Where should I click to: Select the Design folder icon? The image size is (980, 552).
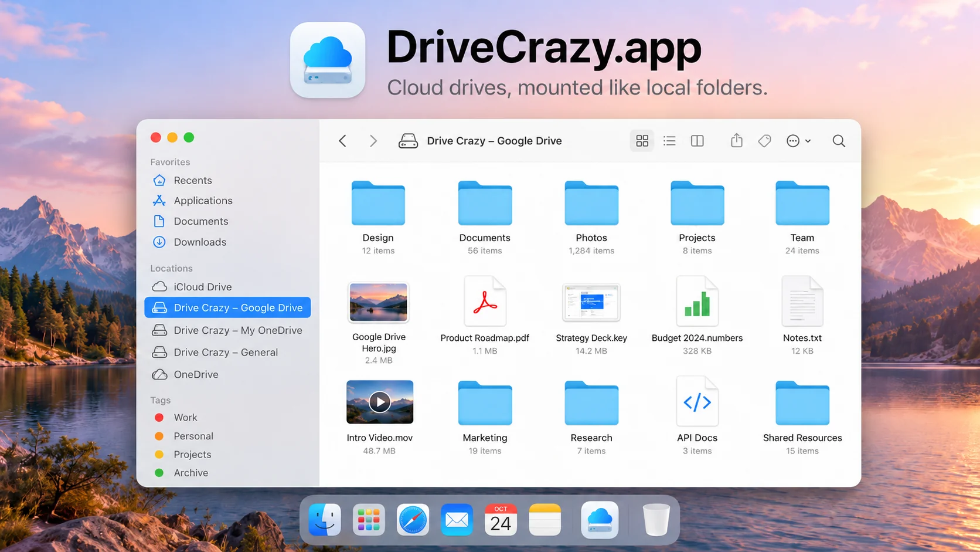coord(378,203)
